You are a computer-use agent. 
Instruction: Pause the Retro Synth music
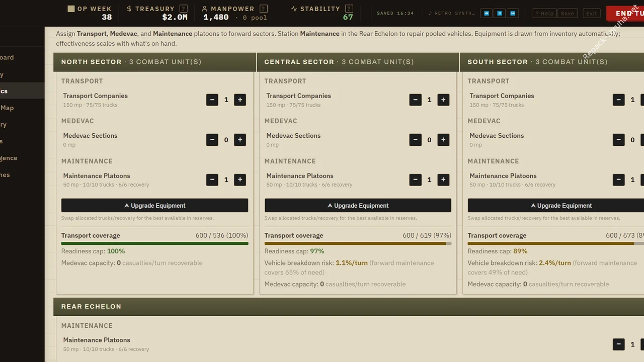(x=500, y=13)
